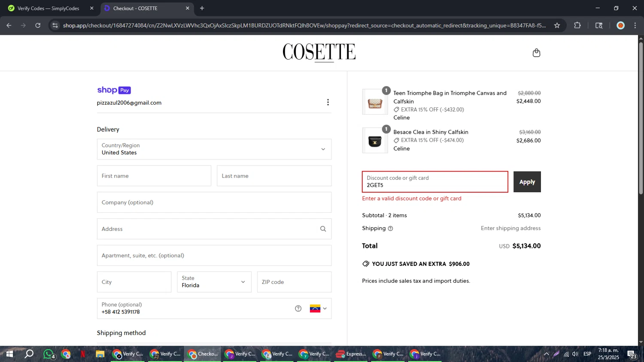Screen dimensions: 644x362
Task: Click the discount code input field
Action: click(x=435, y=182)
